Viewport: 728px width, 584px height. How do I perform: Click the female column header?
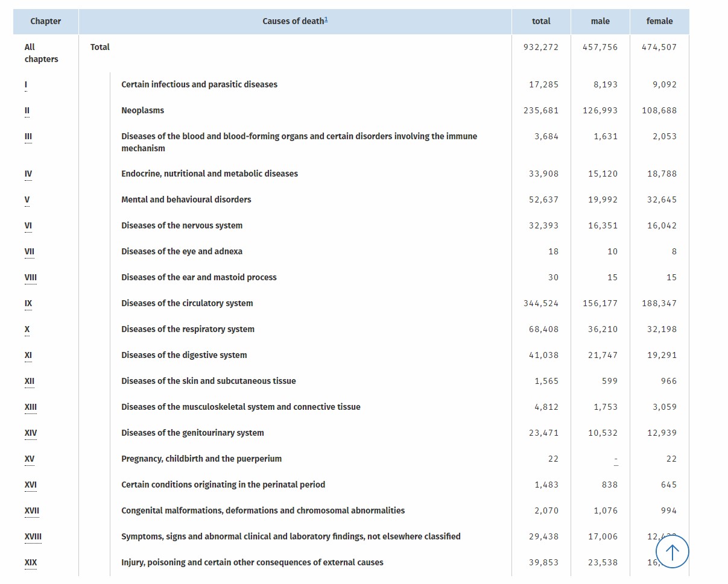pos(659,21)
